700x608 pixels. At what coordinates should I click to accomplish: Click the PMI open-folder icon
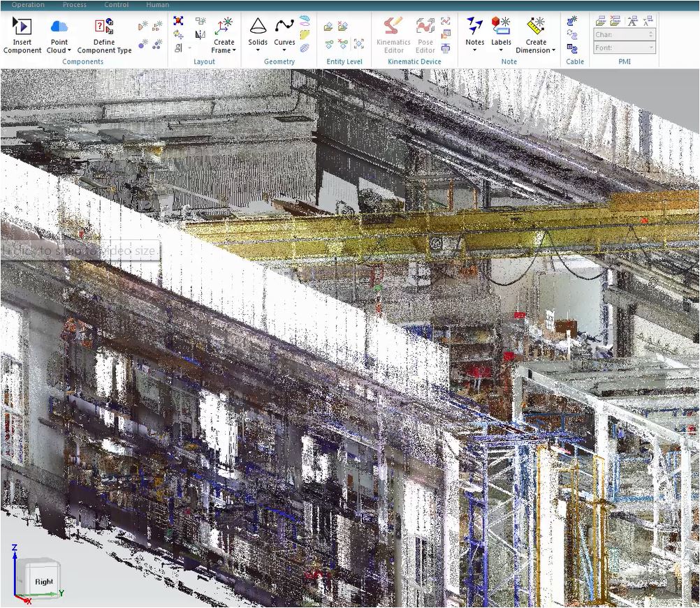click(x=600, y=20)
